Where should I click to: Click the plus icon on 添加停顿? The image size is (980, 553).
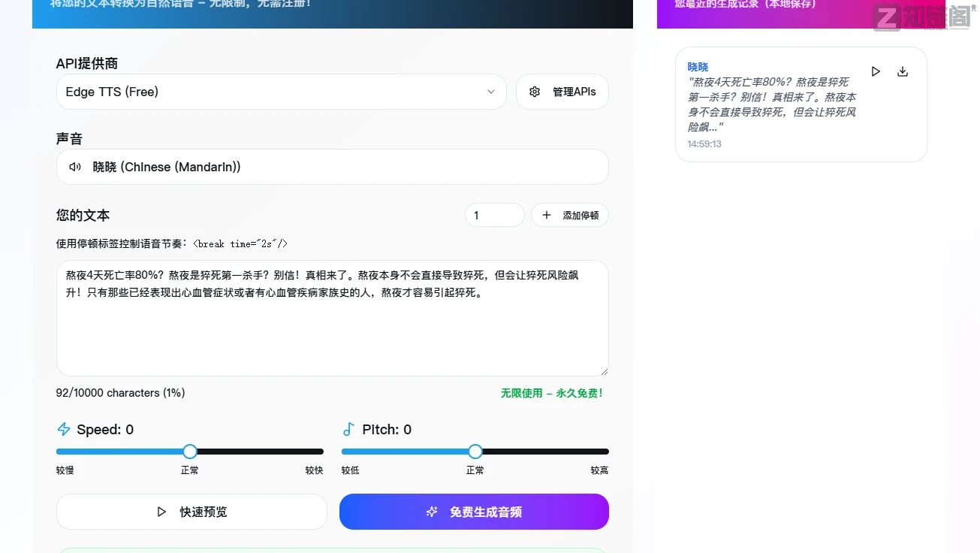tap(546, 215)
